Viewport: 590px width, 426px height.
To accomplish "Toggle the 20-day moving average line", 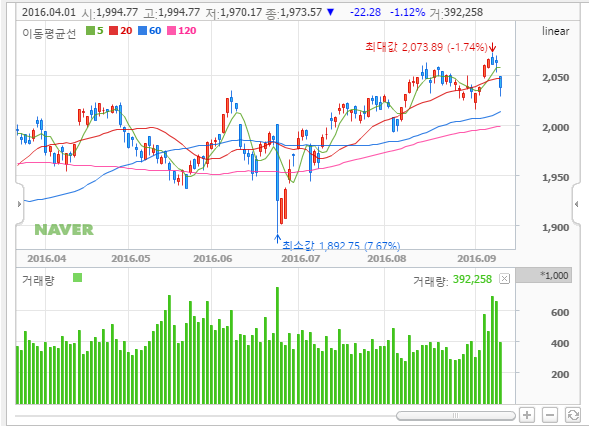I will tap(121, 30).
